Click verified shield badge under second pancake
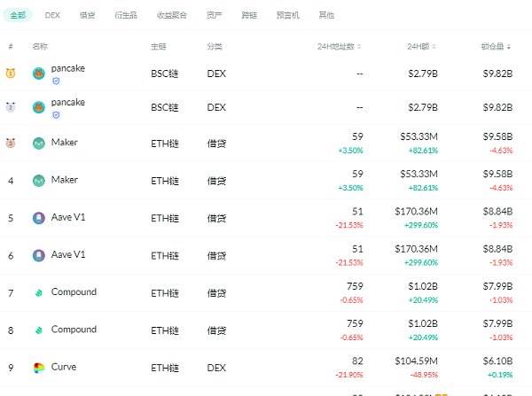This screenshot has width=532, height=396. point(56,115)
